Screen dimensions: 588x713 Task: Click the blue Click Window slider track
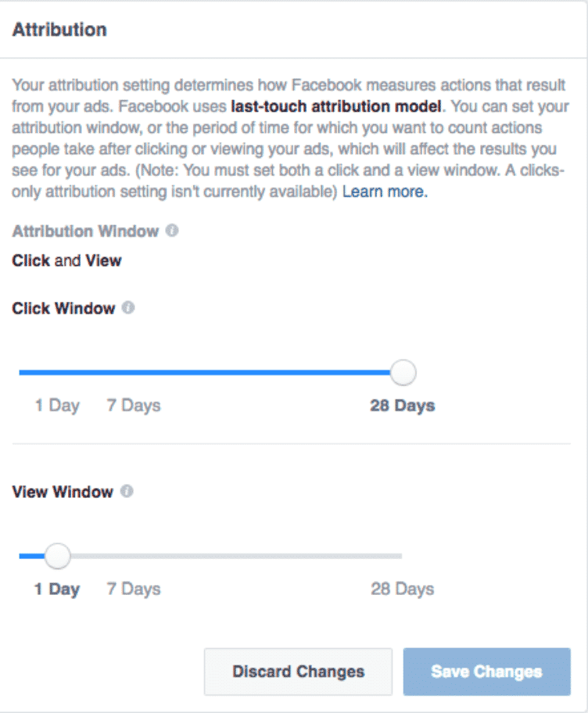(205, 372)
